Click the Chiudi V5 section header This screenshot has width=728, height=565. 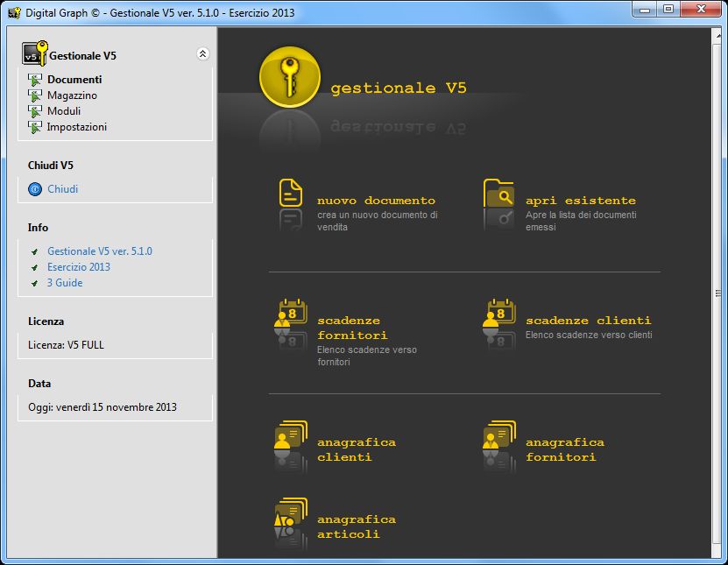pyautogui.click(x=51, y=166)
